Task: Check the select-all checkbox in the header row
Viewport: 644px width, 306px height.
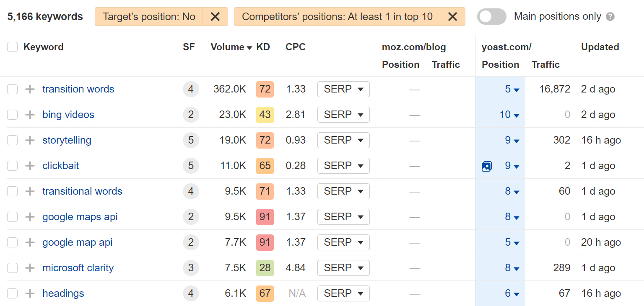Action: coord(12,47)
